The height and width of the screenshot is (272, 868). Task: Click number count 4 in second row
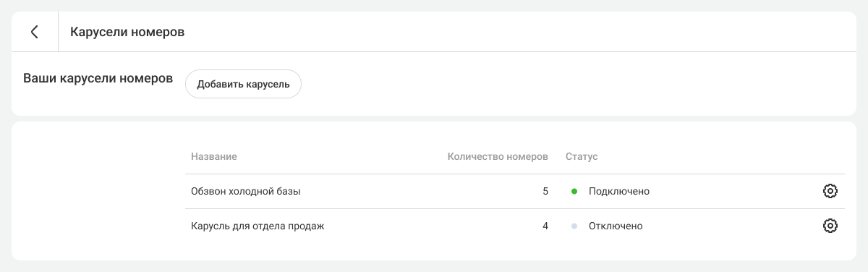545,226
